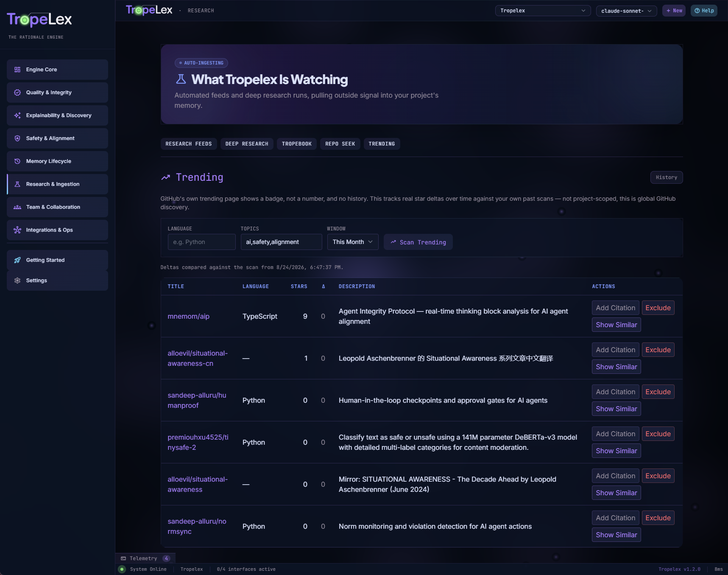Click the Telemetry count badge 4
The image size is (728, 575).
167,558
